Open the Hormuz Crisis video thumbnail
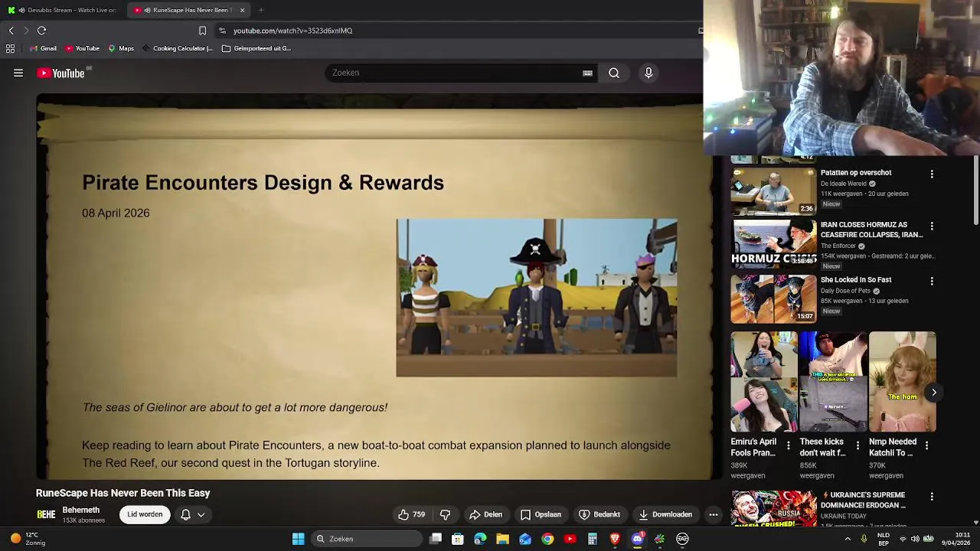Image resolution: width=980 pixels, height=551 pixels. click(773, 243)
